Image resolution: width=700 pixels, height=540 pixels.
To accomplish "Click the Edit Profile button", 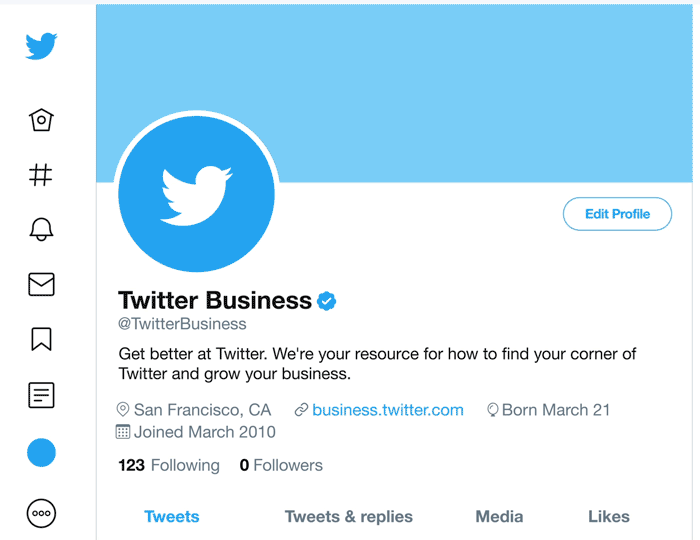I will click(617, 214).
